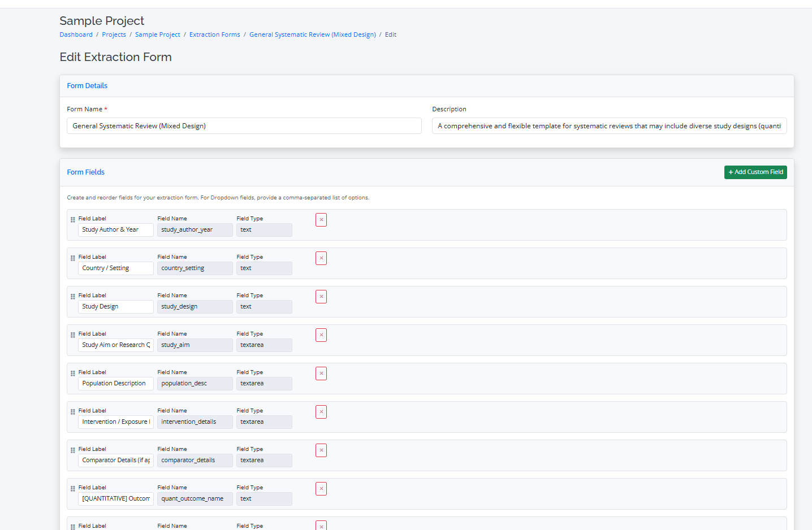
Task: Go to Dashboard breadcrumb link
Action: click(76, 34)
